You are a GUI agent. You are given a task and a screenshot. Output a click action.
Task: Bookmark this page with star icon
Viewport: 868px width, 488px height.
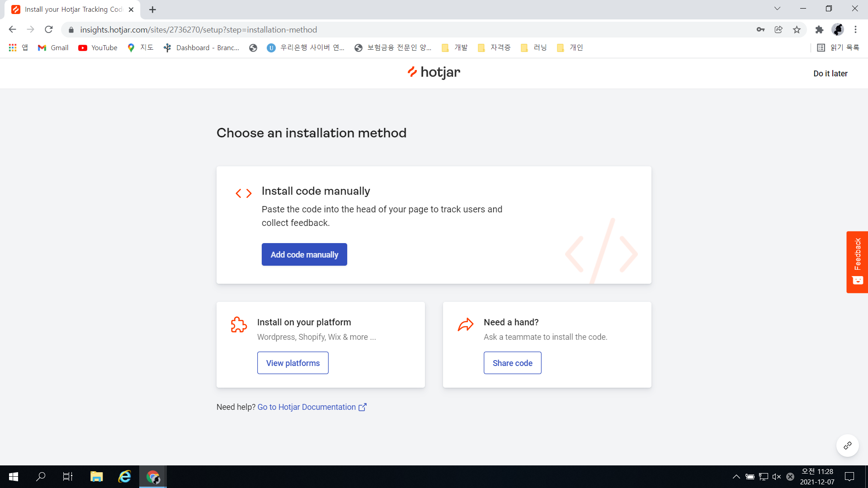[x=797, y=30]
